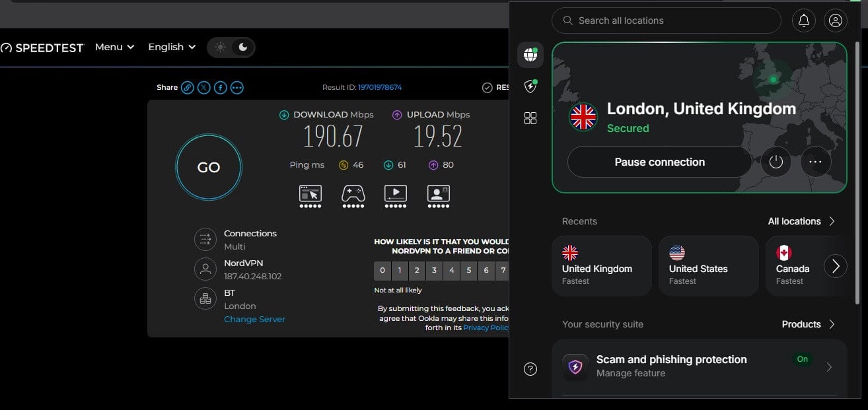The image size is (868, 410).
Task: Share result on Facebook icon
Action: 220,87
